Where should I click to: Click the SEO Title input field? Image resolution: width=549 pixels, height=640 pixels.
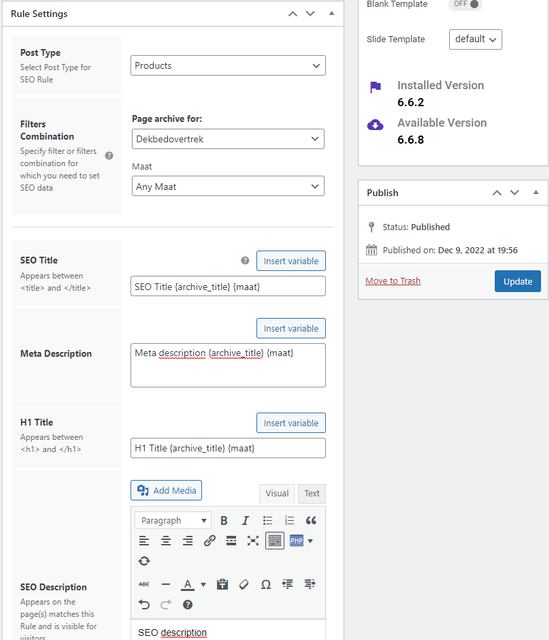pos(228,287)
